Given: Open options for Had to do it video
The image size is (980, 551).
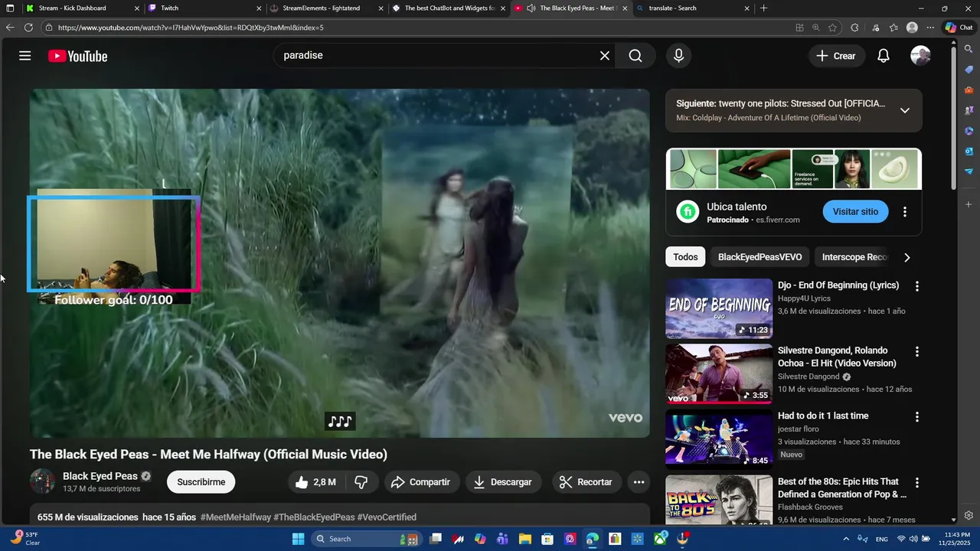Looking at the screenshot, I should [x=917, y=417].
